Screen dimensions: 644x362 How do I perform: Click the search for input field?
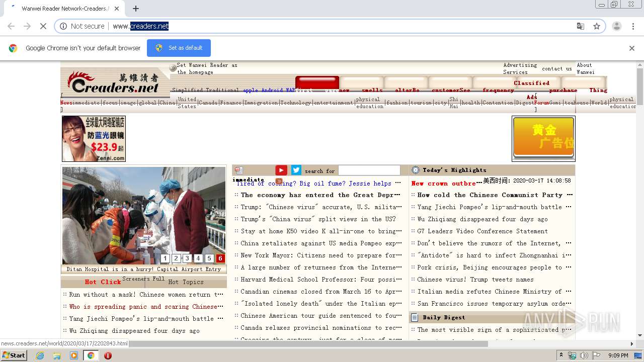click(x=369, y=170)
